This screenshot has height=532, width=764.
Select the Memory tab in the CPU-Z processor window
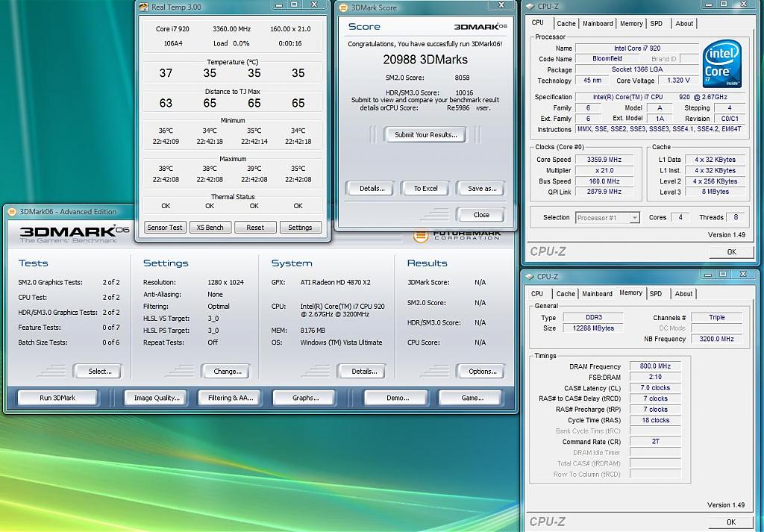pyautogui.click(x=631, y=23)
